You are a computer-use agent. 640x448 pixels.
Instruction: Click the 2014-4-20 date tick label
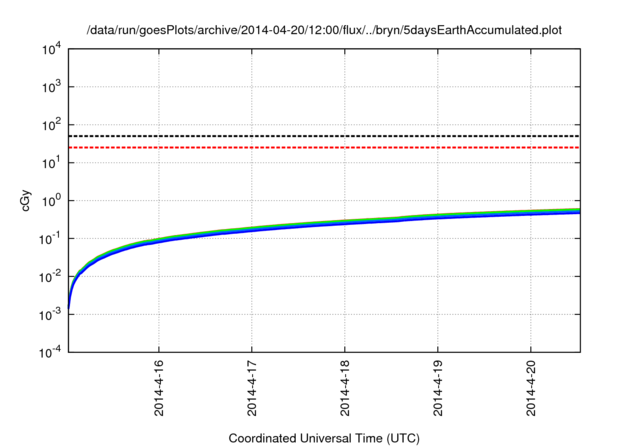pyautogui.click(x=531, y=388)
